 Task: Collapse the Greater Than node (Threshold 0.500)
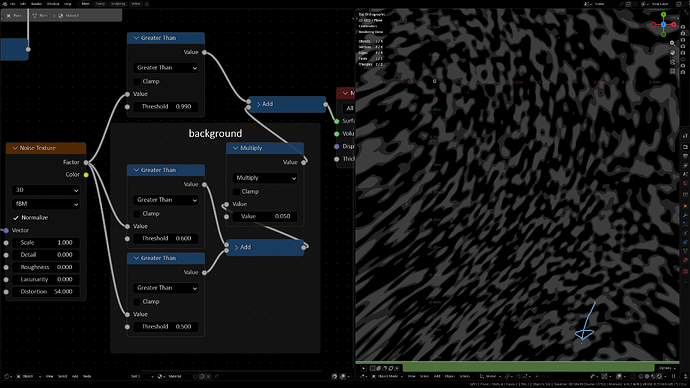click(136, 258)
